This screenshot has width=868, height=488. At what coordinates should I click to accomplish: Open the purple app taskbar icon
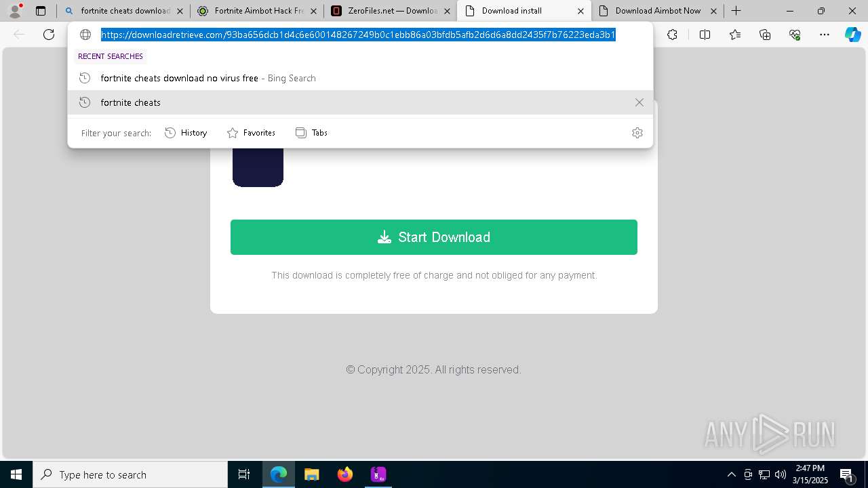click(378, 474)
